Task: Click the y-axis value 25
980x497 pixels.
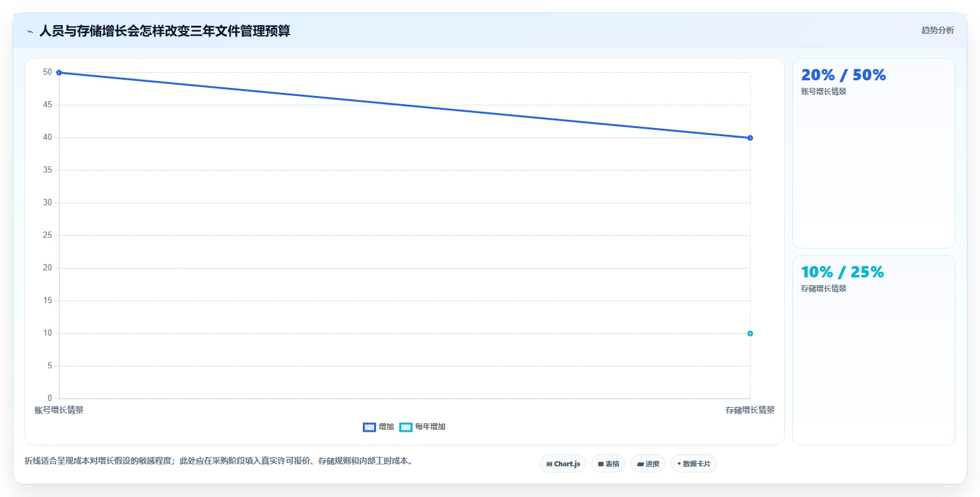Action: click(48, 235)
